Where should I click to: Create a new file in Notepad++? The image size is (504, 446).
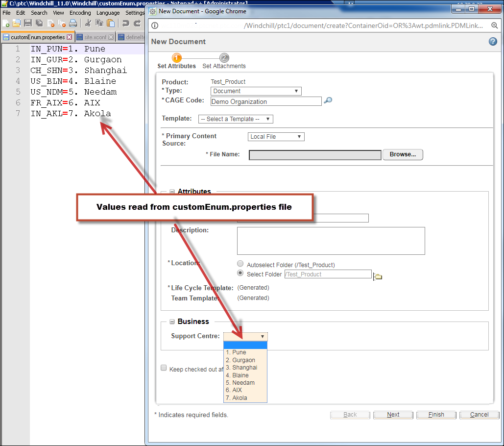pos(5,23)
